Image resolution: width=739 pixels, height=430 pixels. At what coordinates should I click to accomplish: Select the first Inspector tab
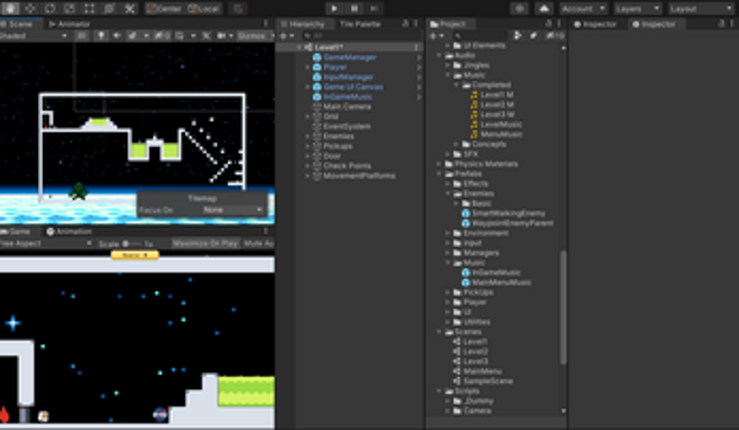[x=595, y=24]
